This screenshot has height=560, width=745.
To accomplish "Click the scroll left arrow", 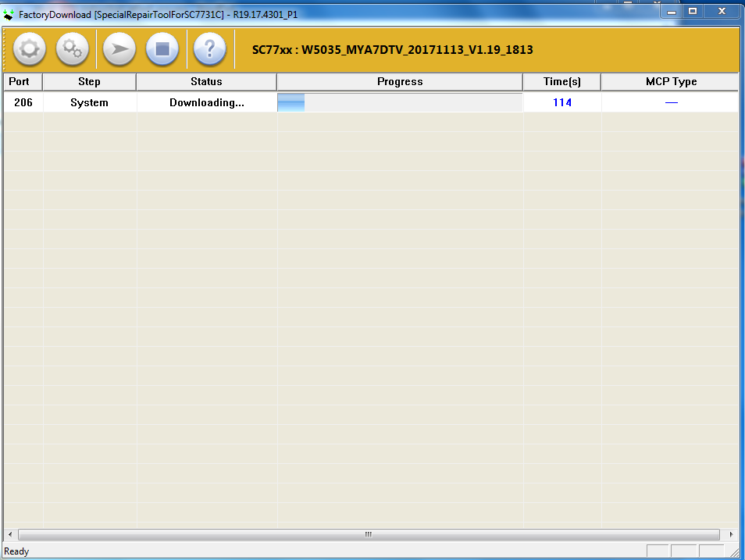I will [10, 534].
